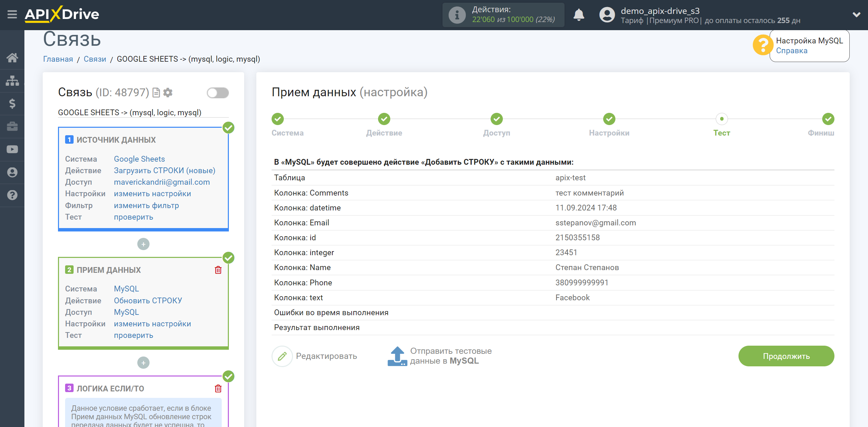Open notifications bell
Viewport: 868px width, 427px height.
tap(579, 15)
